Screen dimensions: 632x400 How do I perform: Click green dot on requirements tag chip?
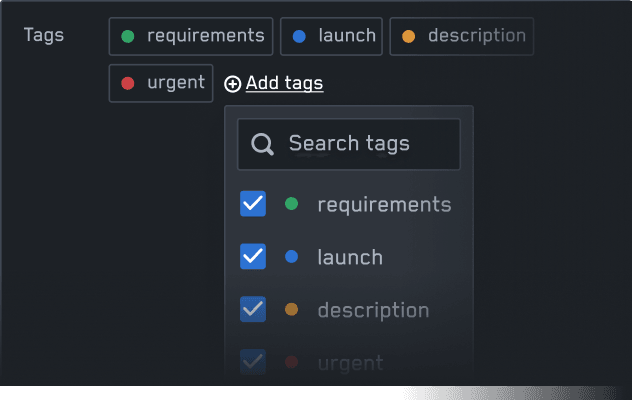128,36
